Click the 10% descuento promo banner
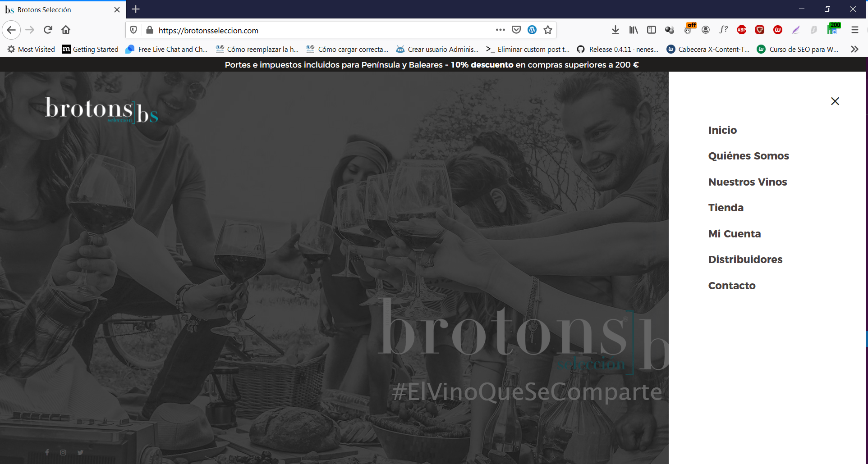This screenshot has width=868, height=464. pyautogui.click(x=432, y=65)
